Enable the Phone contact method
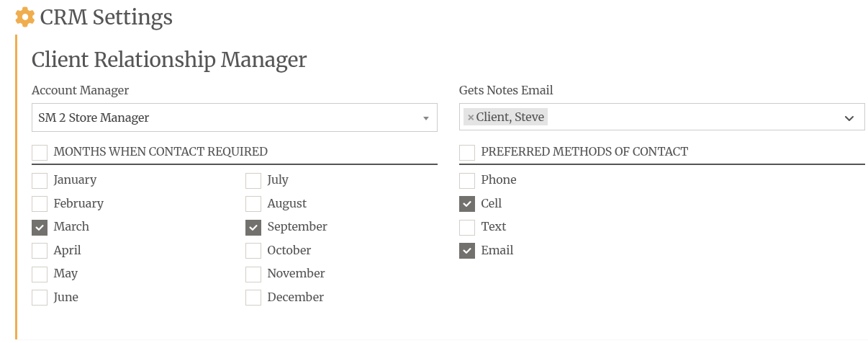The width and height of the screenshot is (868, 343). 467,180
